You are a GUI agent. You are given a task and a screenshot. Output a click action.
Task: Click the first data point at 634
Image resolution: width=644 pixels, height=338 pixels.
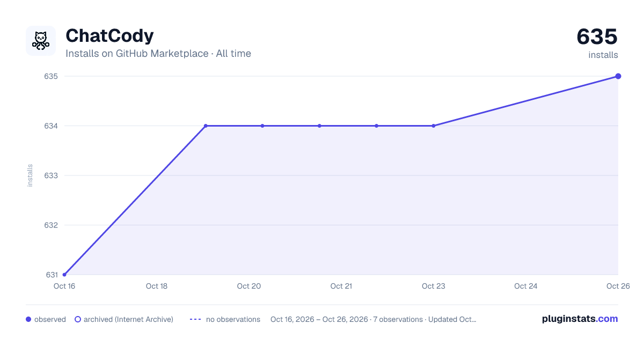206,126
